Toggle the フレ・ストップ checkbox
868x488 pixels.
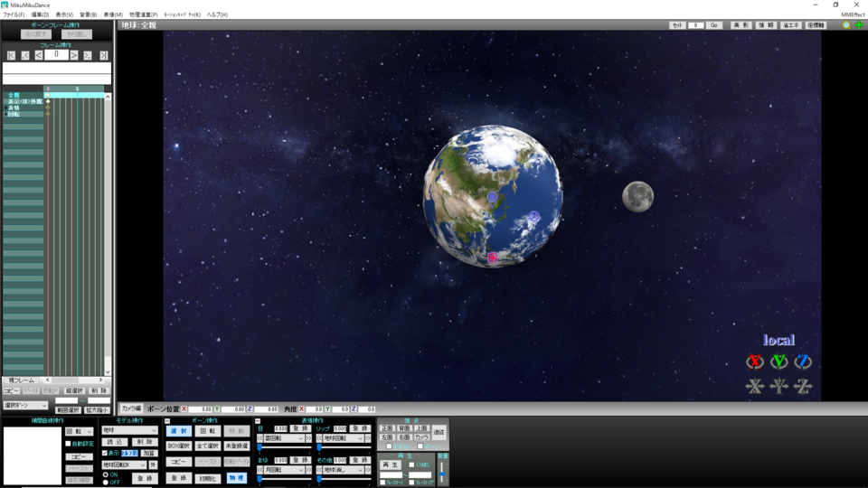[x=411, y=483]
